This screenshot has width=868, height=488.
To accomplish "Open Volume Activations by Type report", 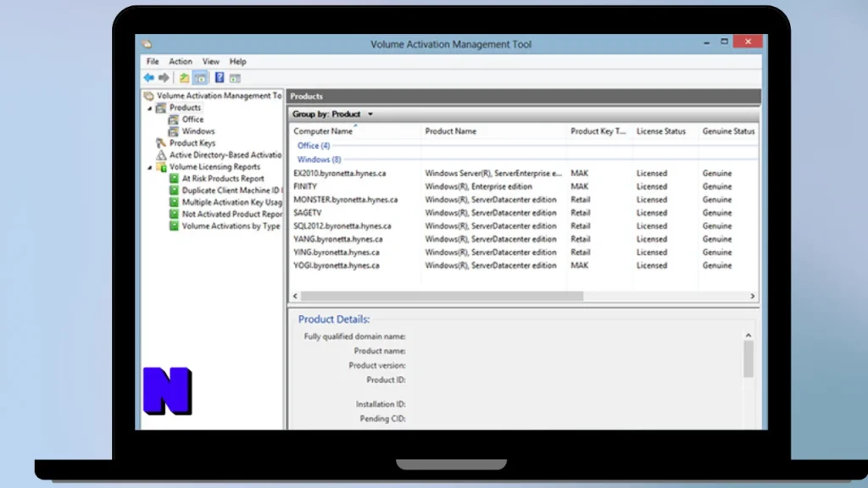I will click(231, 225).
